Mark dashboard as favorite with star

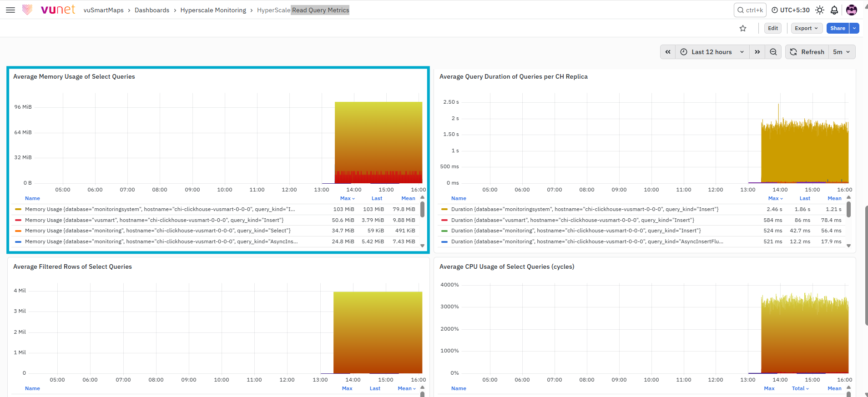tap(743, 28)
